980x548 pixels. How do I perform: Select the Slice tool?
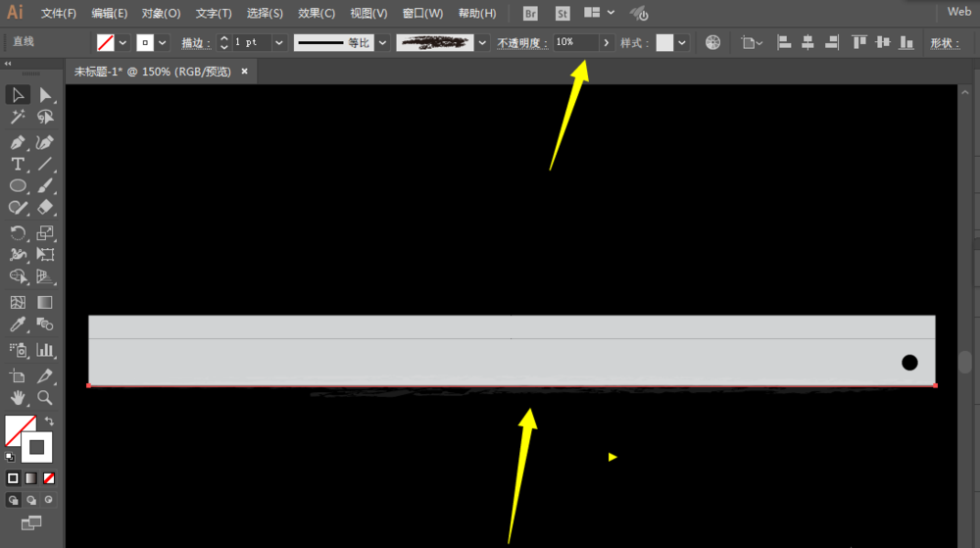tap(45, 376)
